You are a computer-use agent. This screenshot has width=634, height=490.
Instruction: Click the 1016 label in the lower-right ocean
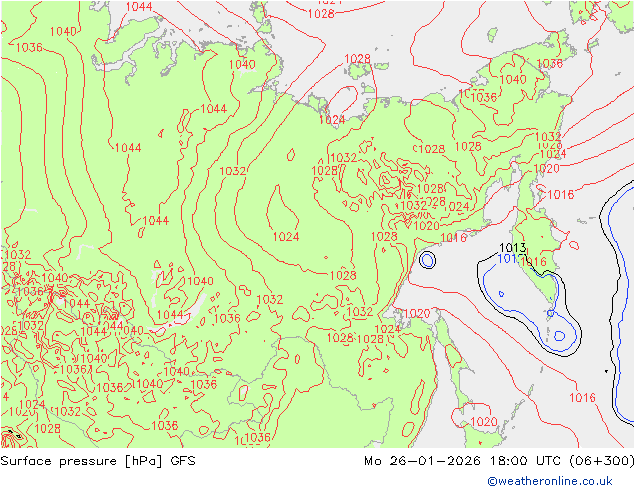click(x=582, y=397)
